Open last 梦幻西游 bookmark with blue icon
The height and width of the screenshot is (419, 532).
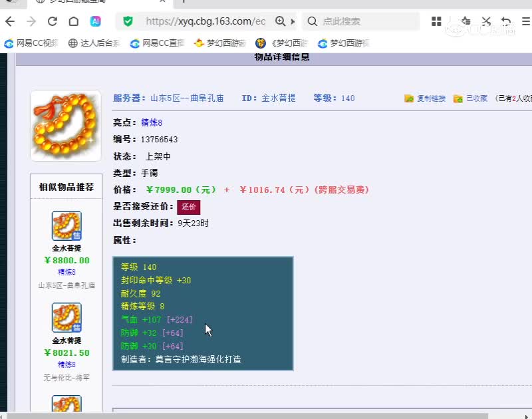pyautogui.click(x=343, y=43)
